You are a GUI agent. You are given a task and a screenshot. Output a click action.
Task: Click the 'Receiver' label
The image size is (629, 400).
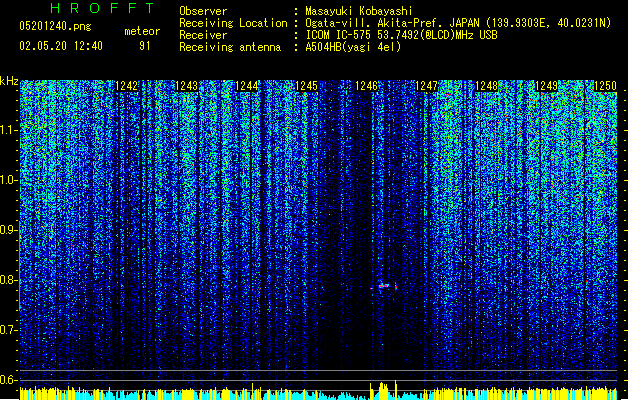203,35
